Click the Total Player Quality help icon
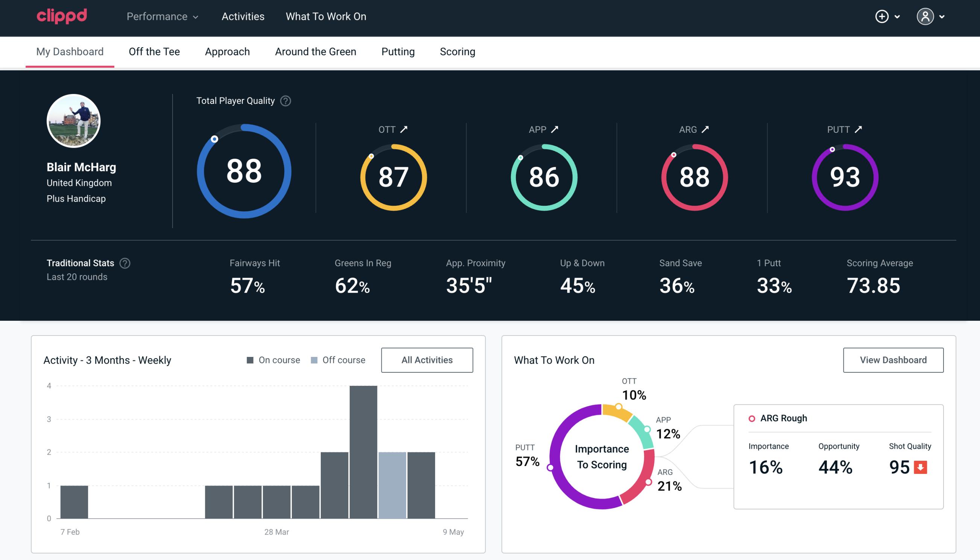 (285, 101)
